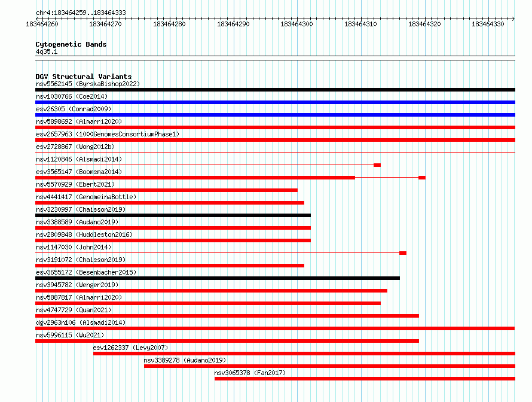Open nsv3230997 (Chaisson2019) label
The image size is (532, 402).
tap(81, 209)
